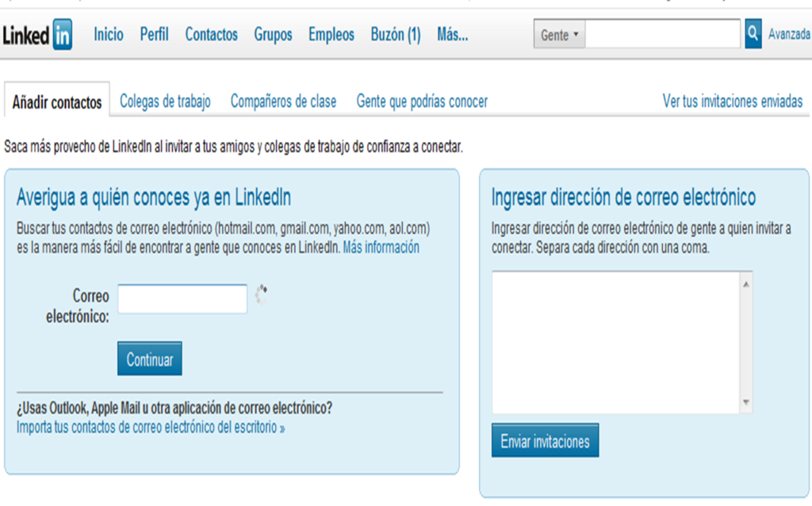Click the LinkedIn logo
The image size is (812, 506).
37,35
